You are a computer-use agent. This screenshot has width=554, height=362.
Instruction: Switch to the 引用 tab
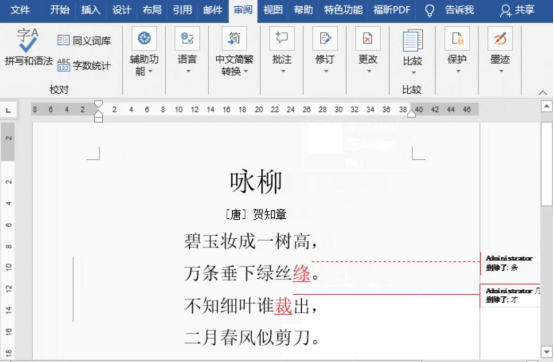182,10
